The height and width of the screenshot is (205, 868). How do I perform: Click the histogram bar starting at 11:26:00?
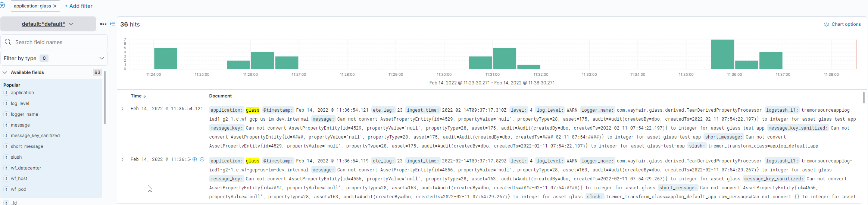coord(262,60)
